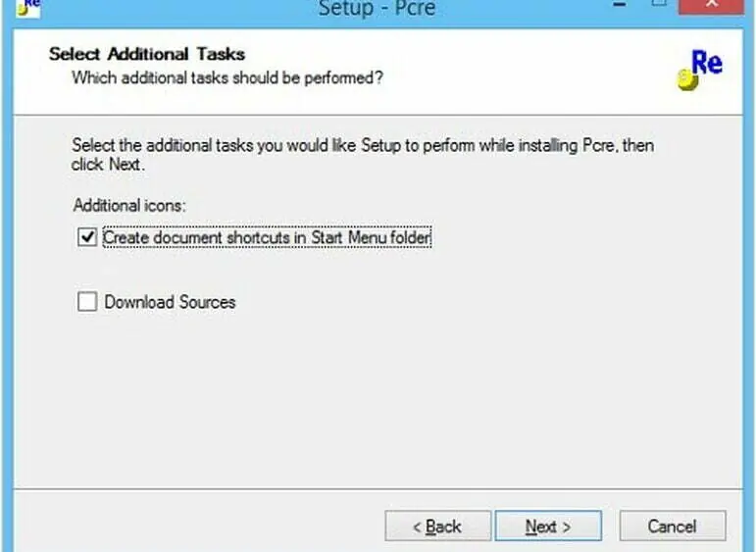Screen dimensions: 756x552
Task: Click the 'Setup - Pcre' title bar text
Action: point(378,8)
